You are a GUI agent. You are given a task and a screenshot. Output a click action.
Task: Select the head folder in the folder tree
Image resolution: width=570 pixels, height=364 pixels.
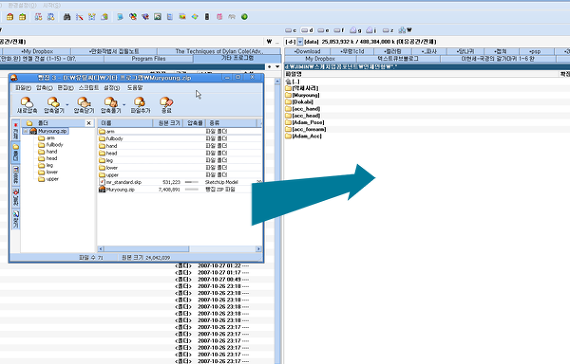point(48,159)
